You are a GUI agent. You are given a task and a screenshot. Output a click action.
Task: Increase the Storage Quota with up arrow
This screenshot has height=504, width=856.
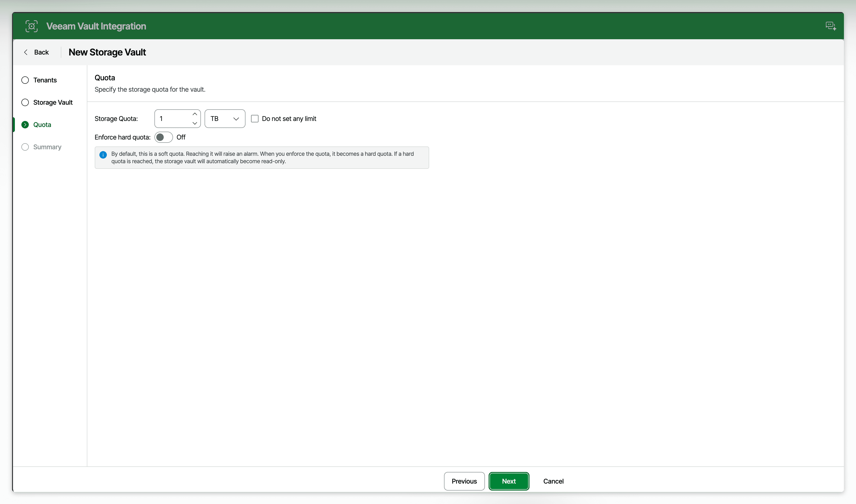tap(195, 114)
